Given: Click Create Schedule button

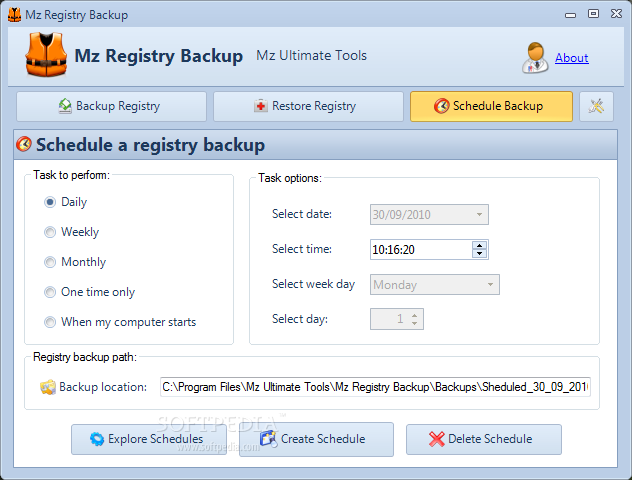Looking at the screenshot, I should [x=316, y=439].
